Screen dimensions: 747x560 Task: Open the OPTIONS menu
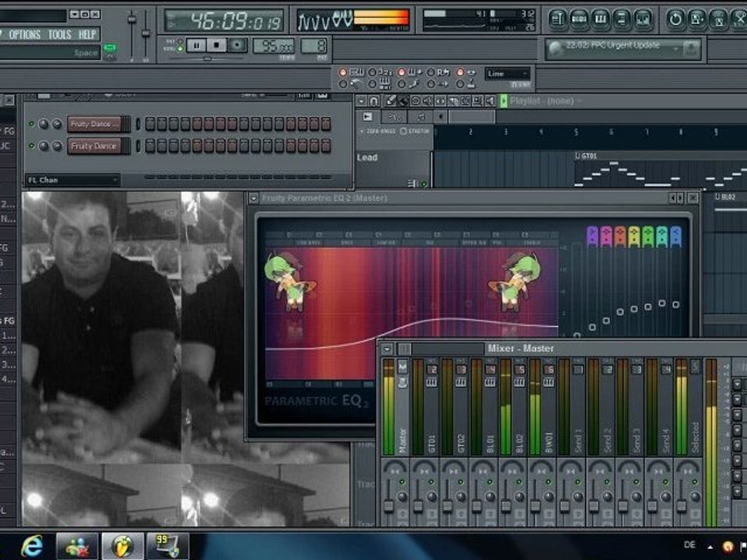pyautogui.click(x=25, y=34)
